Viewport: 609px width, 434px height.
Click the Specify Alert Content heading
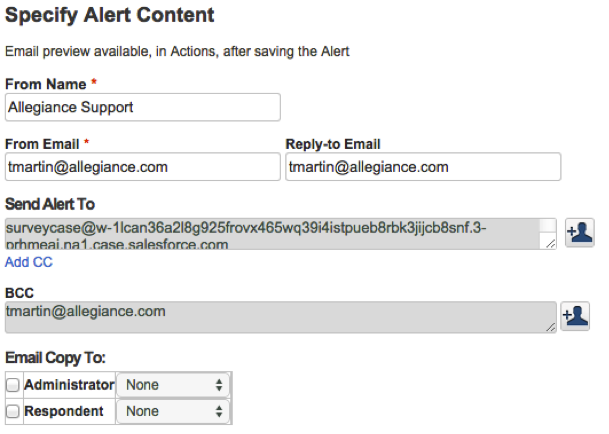pos(110,16)
